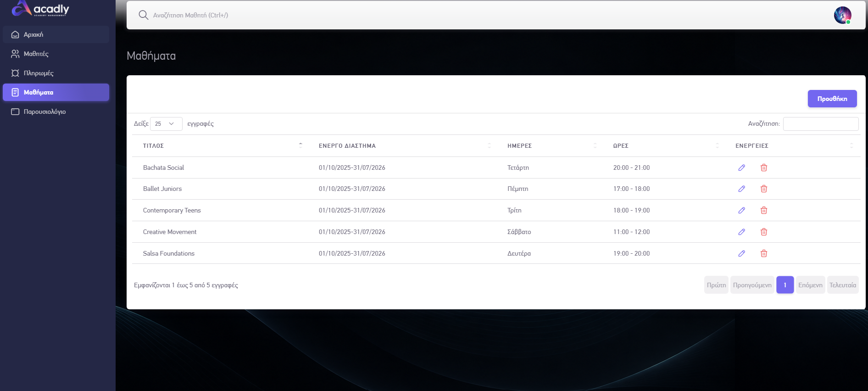
Task: Click the Επόμενη pagination button
Action: coord(810,285)
